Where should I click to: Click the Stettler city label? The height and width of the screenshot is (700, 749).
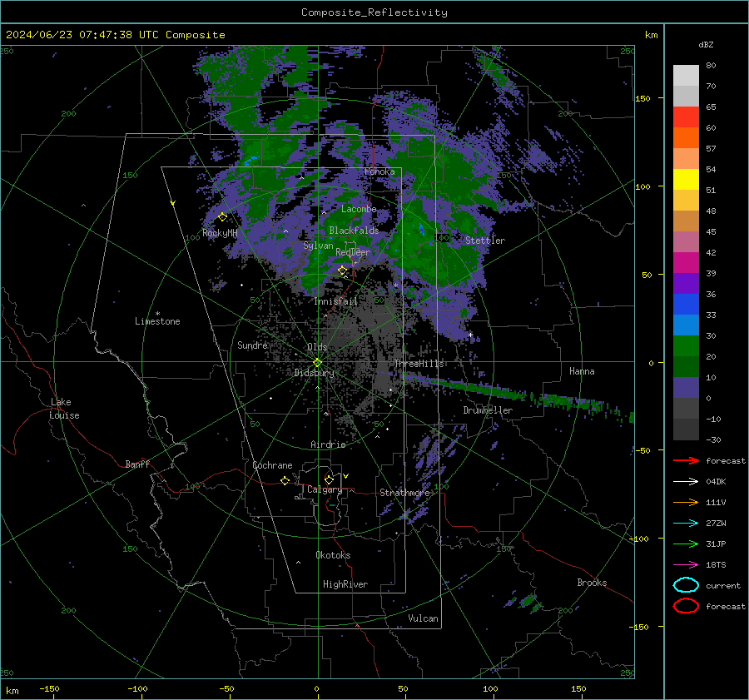coord(485,241)
